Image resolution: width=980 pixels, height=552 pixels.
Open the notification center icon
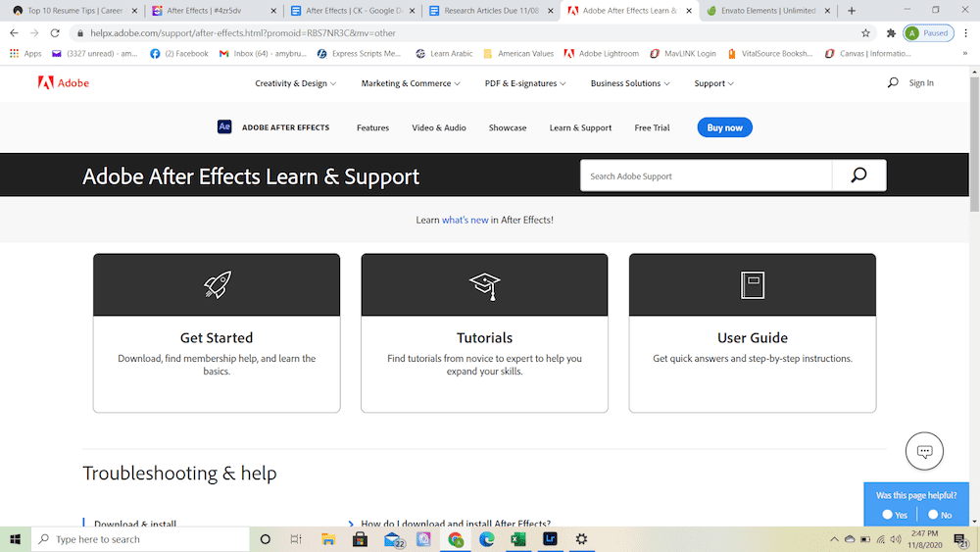coord(961,539)
